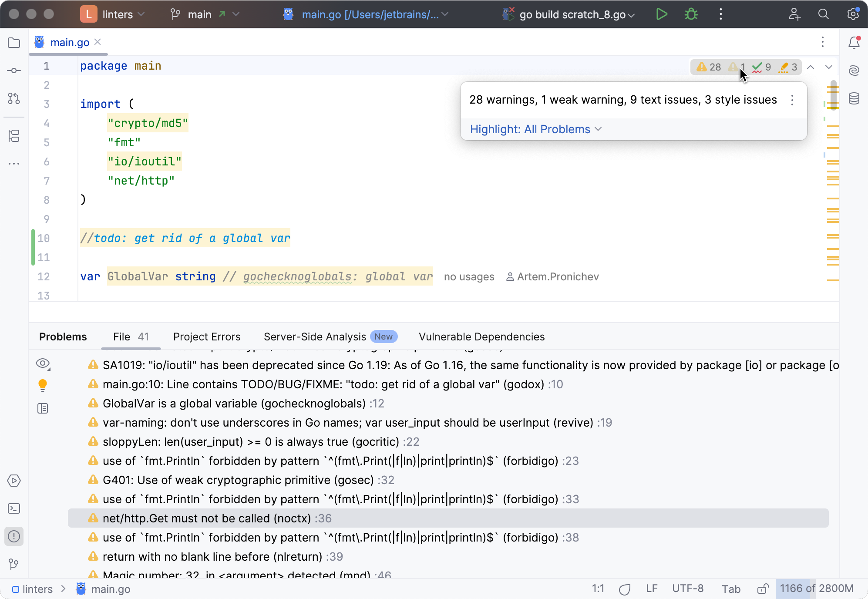Run the go build scratch_8.go configuration
Screen dimensions: 868x599
(x=662, y=14)
